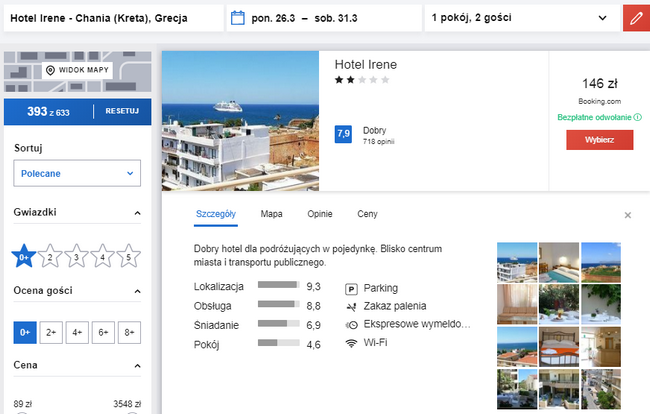Click the Obsługa 8,8 score
This screenshot has width=650, height=414.
[313, 307]
